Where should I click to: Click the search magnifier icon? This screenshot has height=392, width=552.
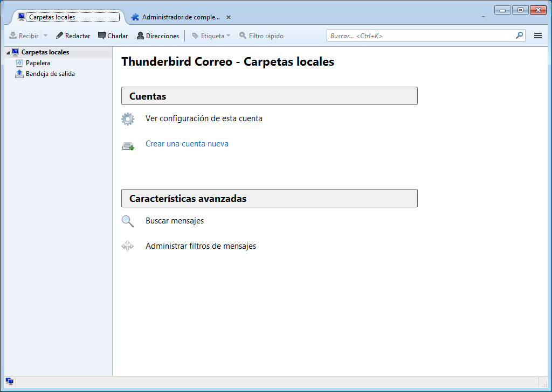click(x=519, y=36)
